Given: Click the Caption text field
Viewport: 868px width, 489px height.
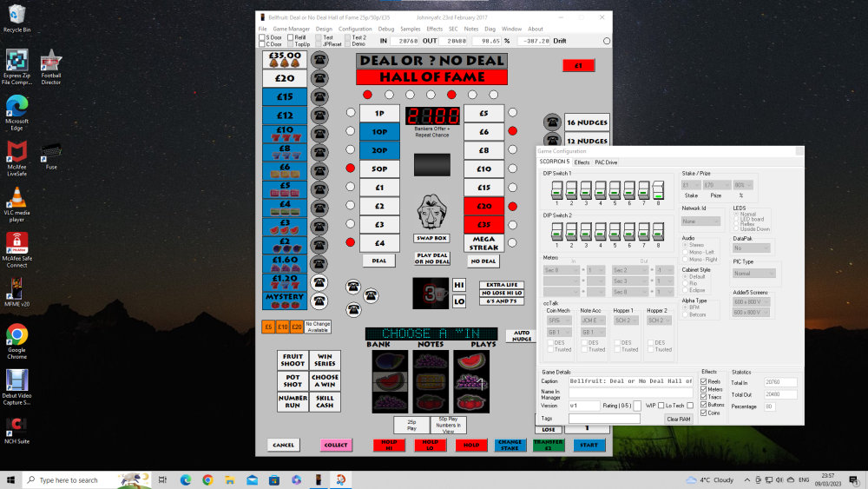Looking at the screenshot, I should point(631,381).
